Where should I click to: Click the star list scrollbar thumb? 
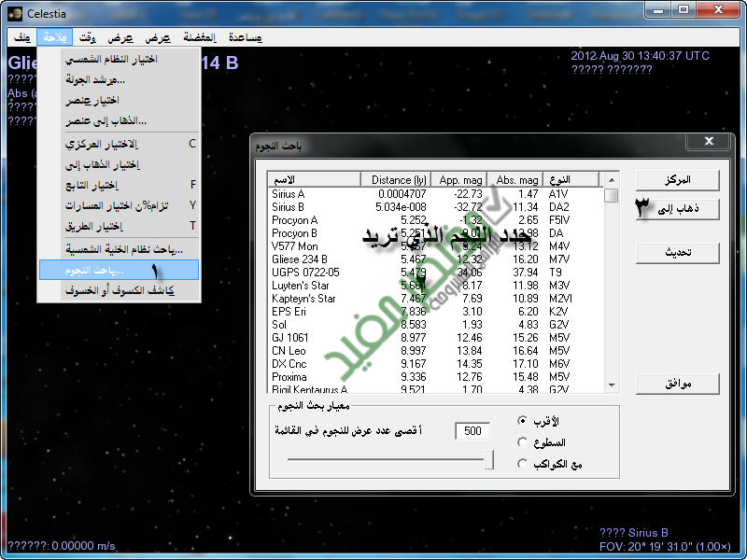tap(612, 195)
